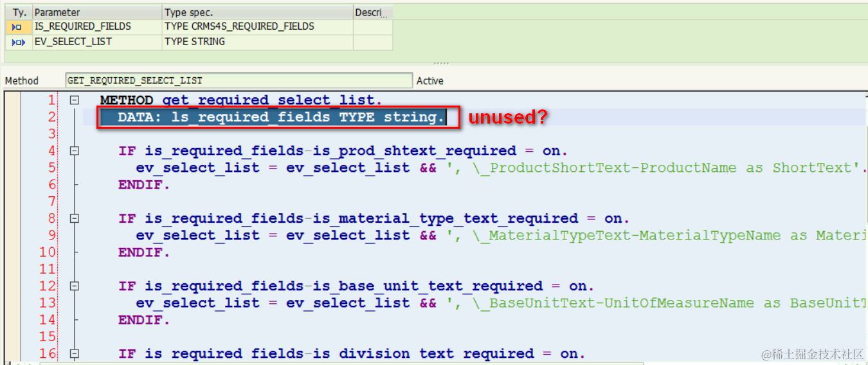
Task: Click the Method name field GET_REQUIRED_SELECT_LIST
Action: pyautogui.click(x=239, y=80)
